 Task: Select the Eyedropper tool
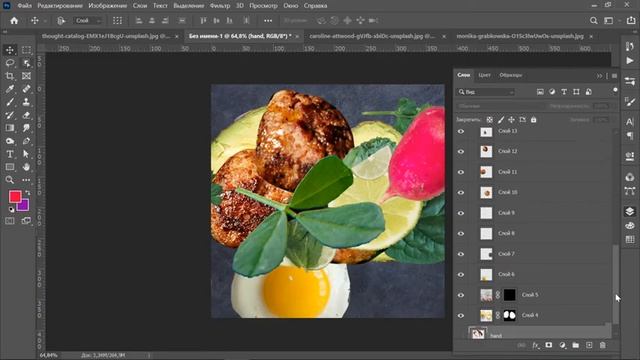10,89
